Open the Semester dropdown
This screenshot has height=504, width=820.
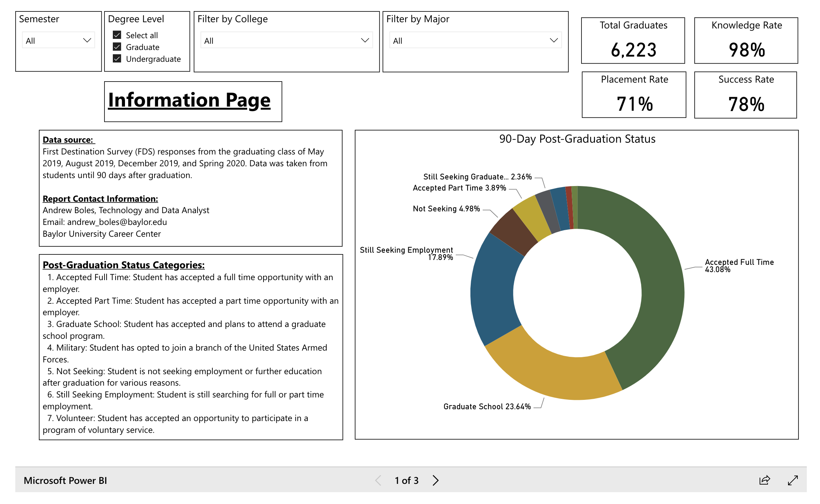58,41
